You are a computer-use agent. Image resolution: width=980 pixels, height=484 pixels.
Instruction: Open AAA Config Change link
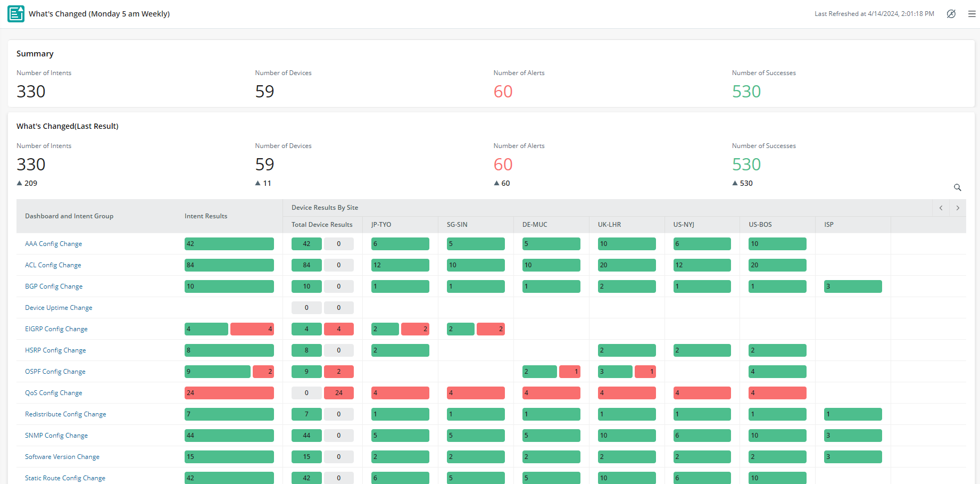click(53, 244)
